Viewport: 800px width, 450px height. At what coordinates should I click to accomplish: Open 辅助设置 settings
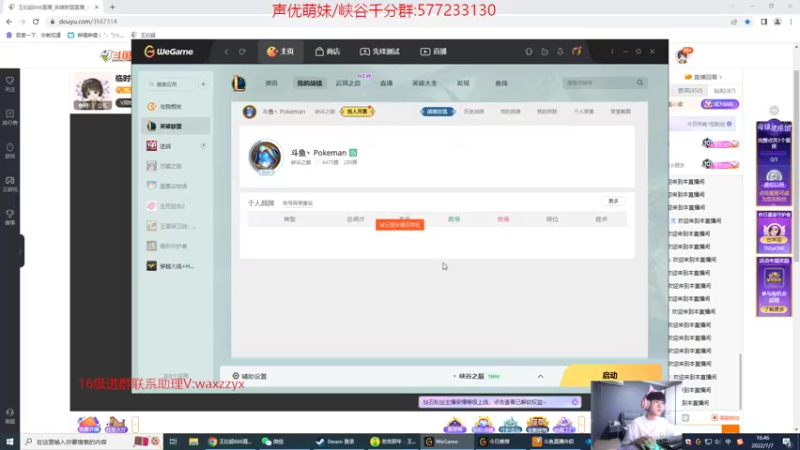pos(249,376)
